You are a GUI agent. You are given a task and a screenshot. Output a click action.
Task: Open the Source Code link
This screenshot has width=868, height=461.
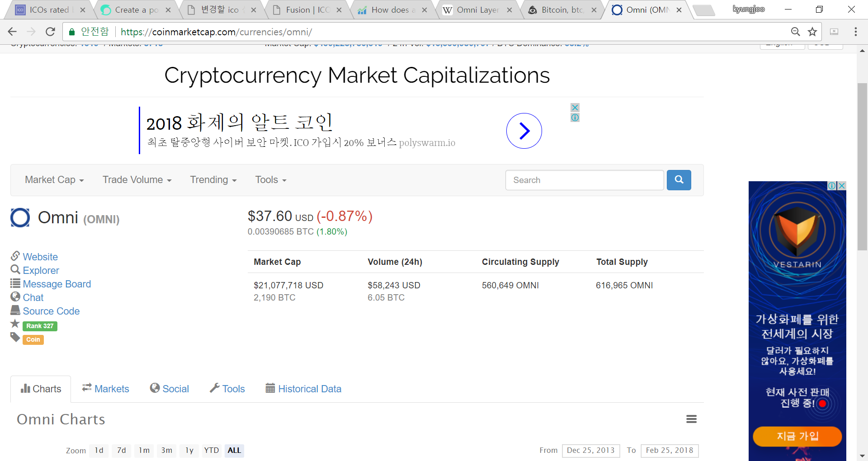(51, 311)
